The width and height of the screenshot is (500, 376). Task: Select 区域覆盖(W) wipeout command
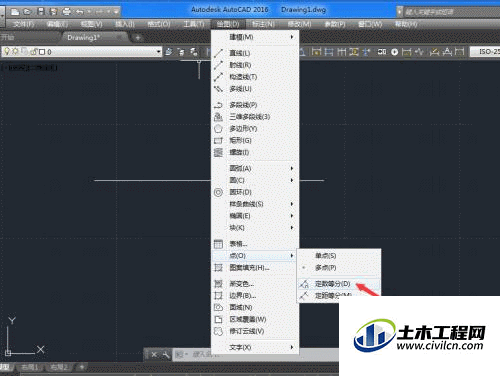pyautogui.click(x=255, y=319)
